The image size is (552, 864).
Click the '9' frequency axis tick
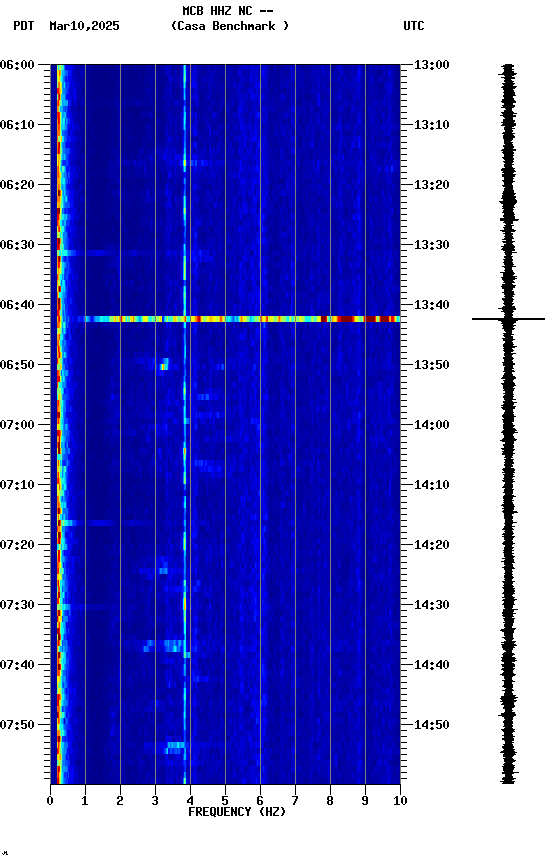(x=365, y=801)
